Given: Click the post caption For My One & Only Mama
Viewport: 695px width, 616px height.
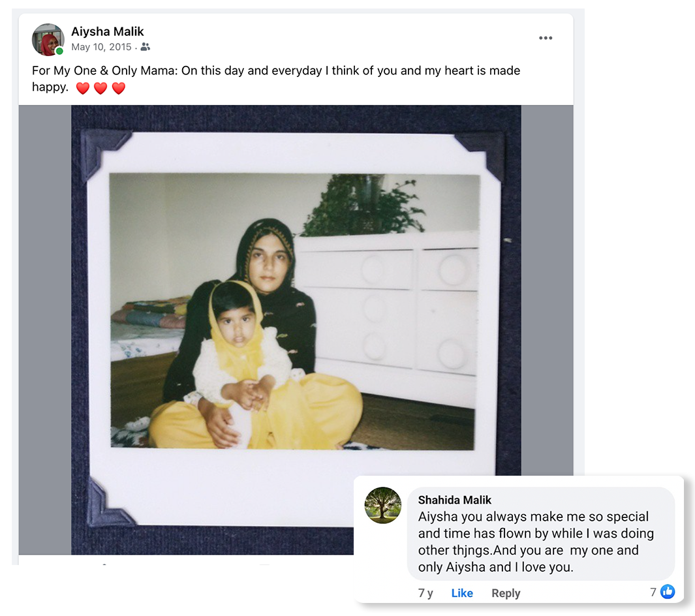Looking at the screenshot, I should point(275,78).
